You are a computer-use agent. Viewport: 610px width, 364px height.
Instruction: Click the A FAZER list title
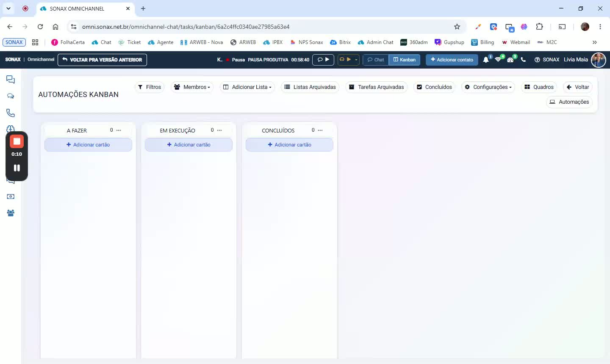click(77, 131)
